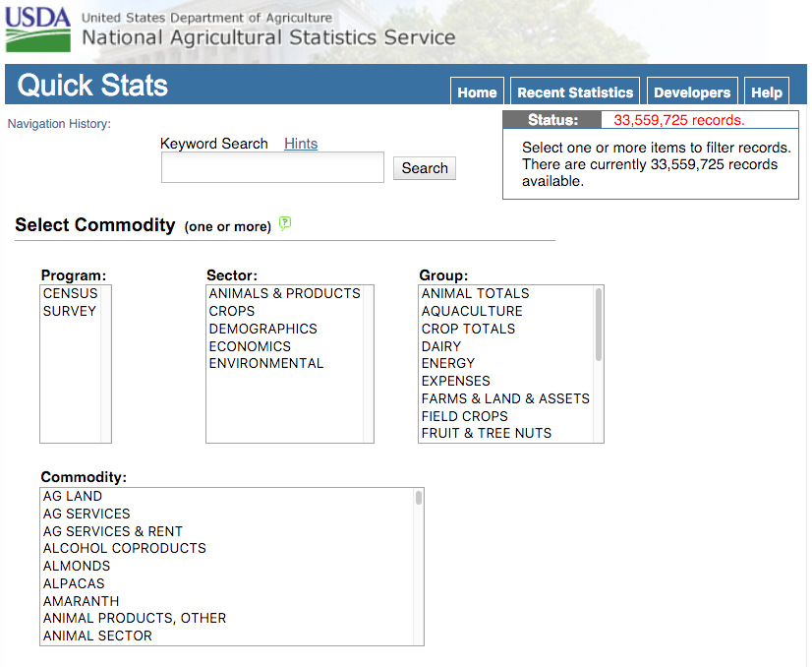Viewport: 812px width, 667px height.
Task: Click the red 33,559,725 records status
Action: 679,120
